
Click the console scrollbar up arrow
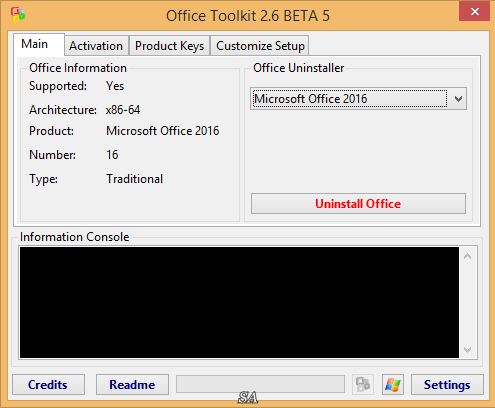coord(468,256)
